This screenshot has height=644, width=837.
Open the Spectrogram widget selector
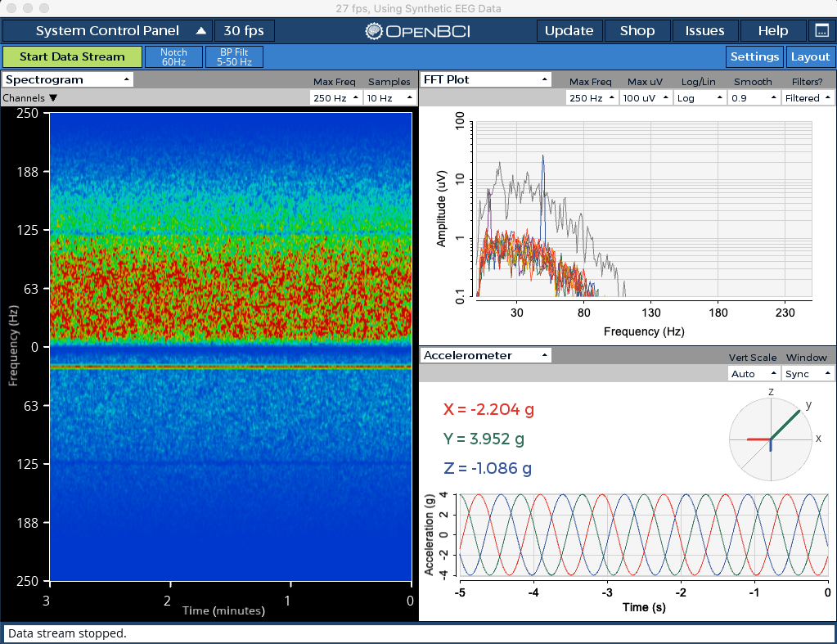[x=67, y=79]
